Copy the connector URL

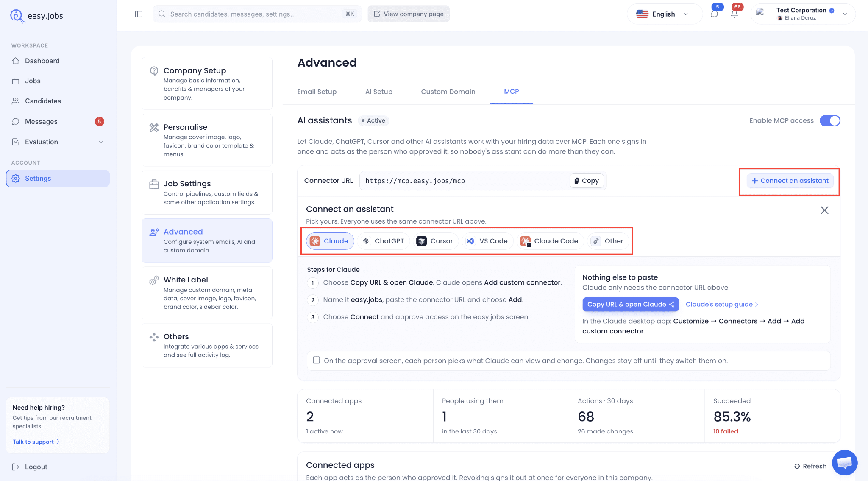point(587,181)
